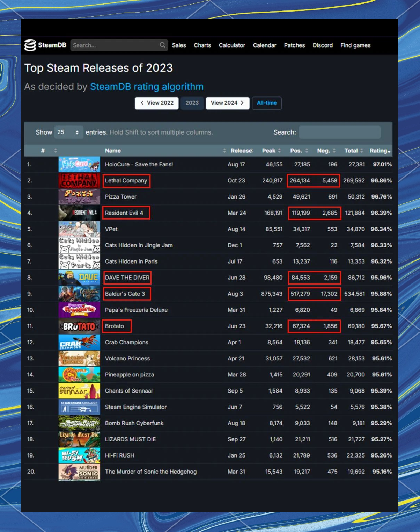Open Murder of Sonic the Hedgehog thumbnail
The height and width of the screenshot is (532, 420).
(x=79, y=472)
